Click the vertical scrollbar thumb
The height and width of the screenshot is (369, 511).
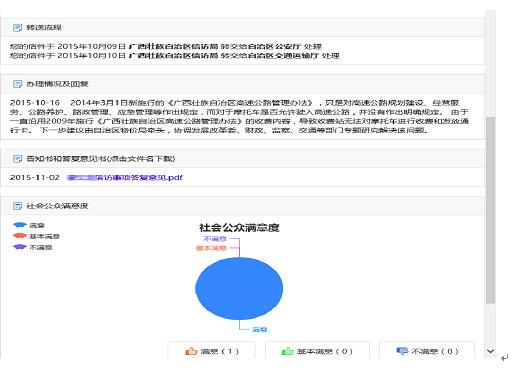pos(490,210)
